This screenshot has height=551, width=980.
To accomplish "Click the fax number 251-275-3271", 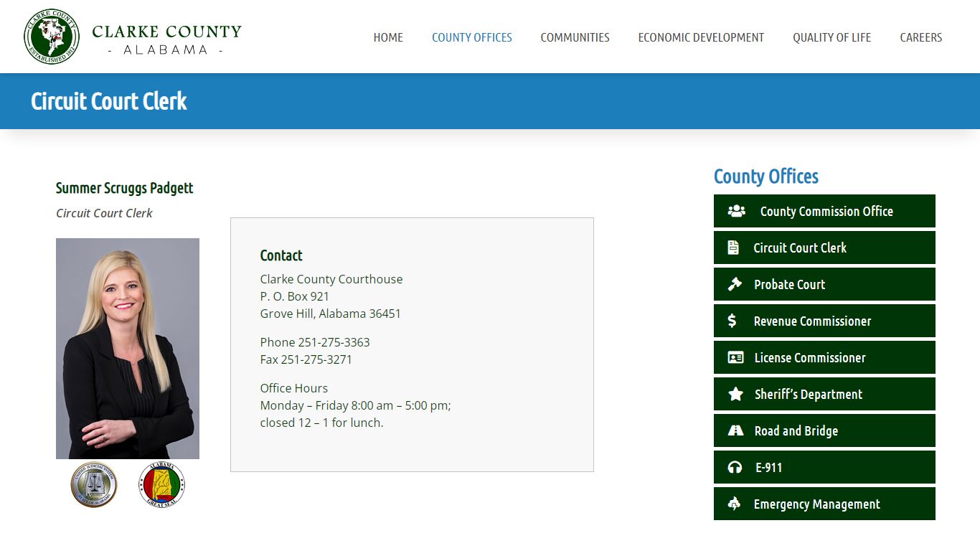I will coord(316,359).
